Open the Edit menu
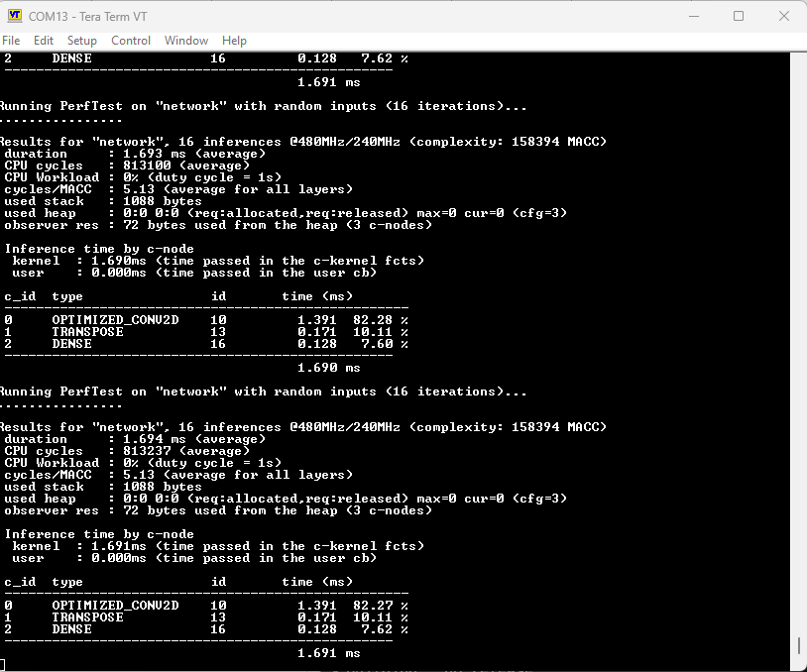This screenshot has width=807, height=672. tap(43, 41)
